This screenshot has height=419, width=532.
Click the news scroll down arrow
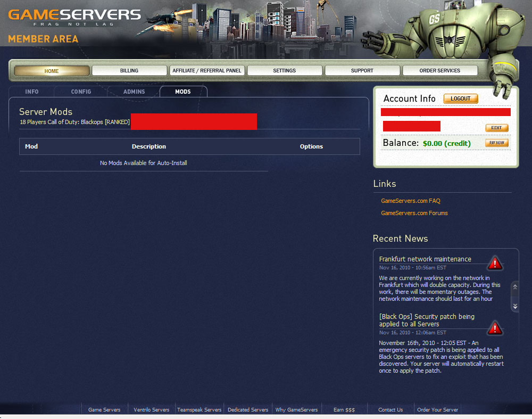point(515,306)
